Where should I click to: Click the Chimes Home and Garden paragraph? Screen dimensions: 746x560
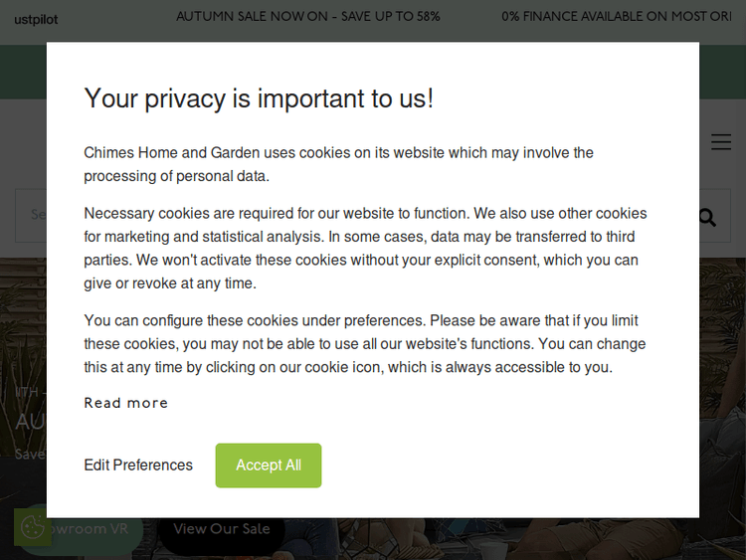pos(338,164)
